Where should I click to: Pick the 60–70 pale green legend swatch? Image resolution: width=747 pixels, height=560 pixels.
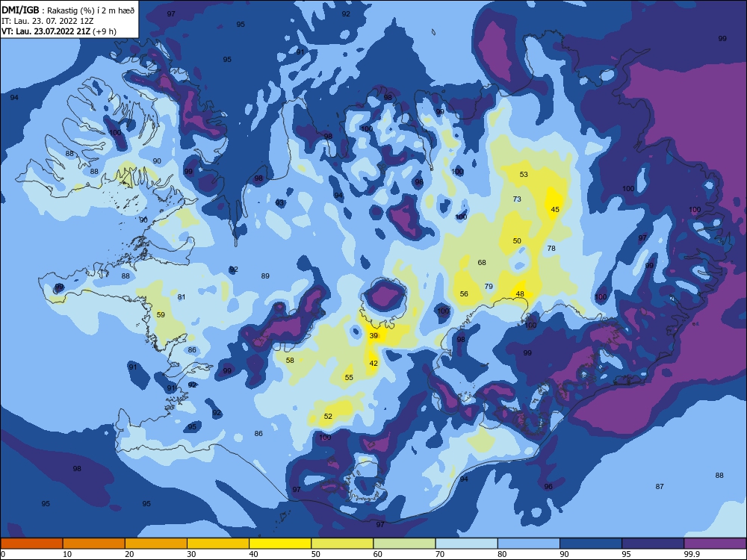[x=404, y=544]
